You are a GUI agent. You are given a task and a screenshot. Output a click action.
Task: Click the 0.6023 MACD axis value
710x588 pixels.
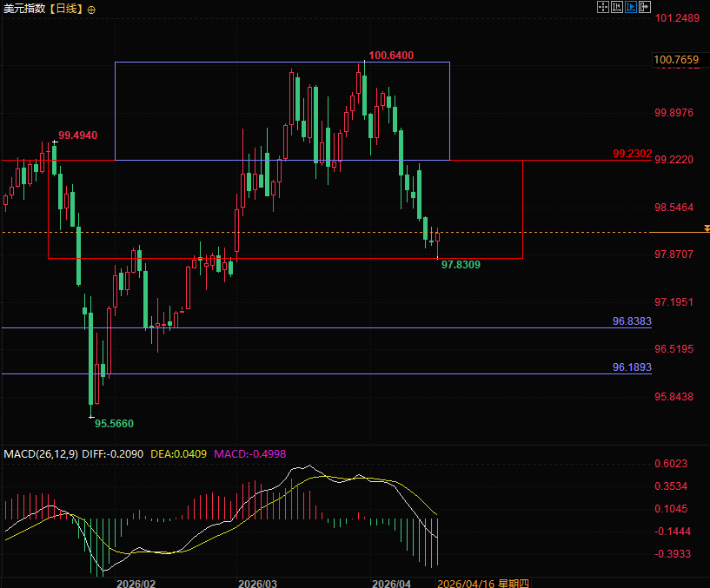pos(671,464)
